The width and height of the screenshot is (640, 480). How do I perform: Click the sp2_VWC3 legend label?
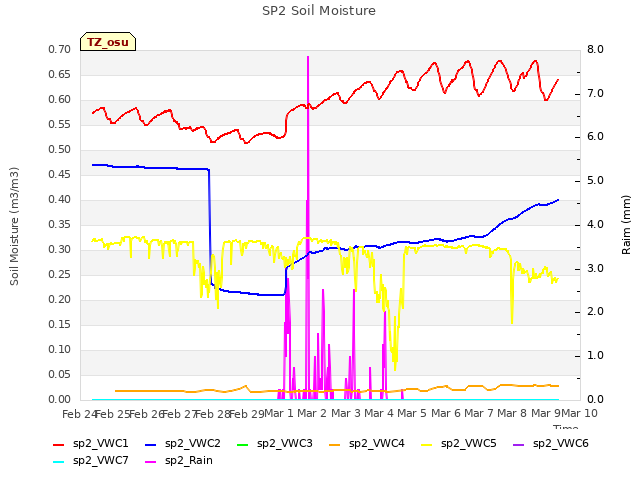coord(284,443)
